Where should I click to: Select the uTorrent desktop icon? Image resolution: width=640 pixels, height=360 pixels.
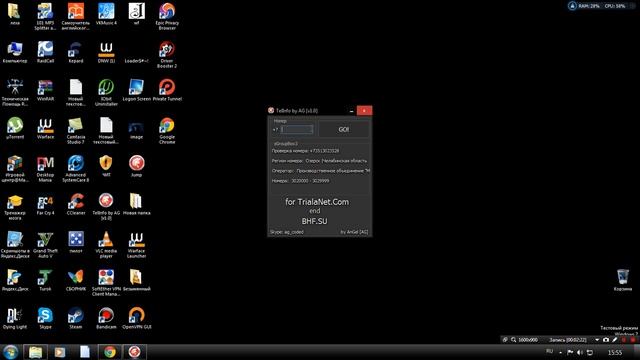[15, 128]
